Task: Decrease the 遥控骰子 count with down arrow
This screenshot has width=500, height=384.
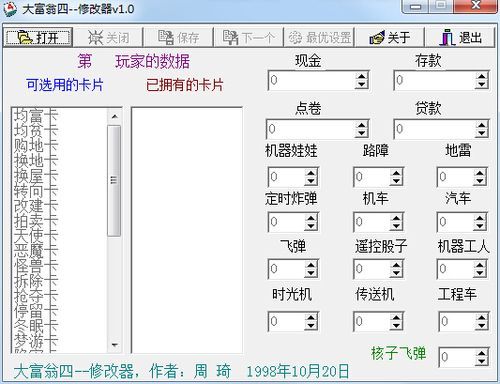Action: [396, 273]
